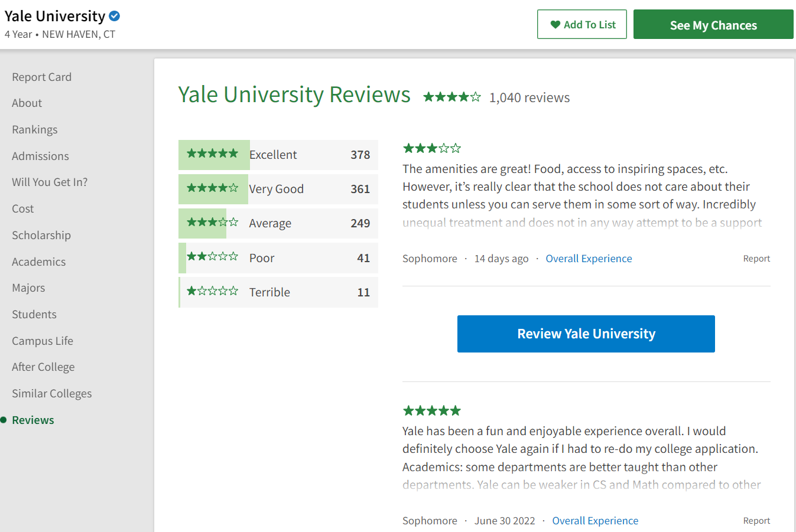
Task: Navigate to Admissions
Action: click(x=40, y=156)
